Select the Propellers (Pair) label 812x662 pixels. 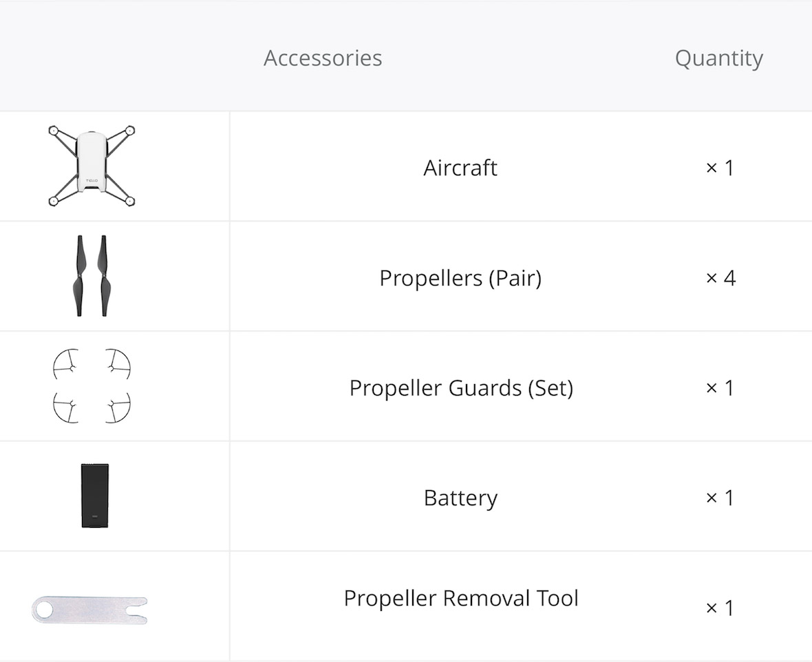(x=460, y=278)
